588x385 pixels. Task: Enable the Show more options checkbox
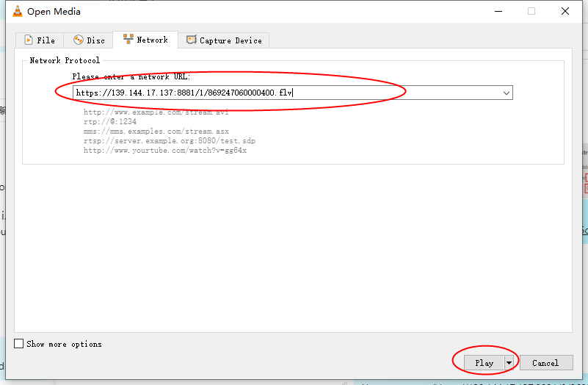pos(19,344)
